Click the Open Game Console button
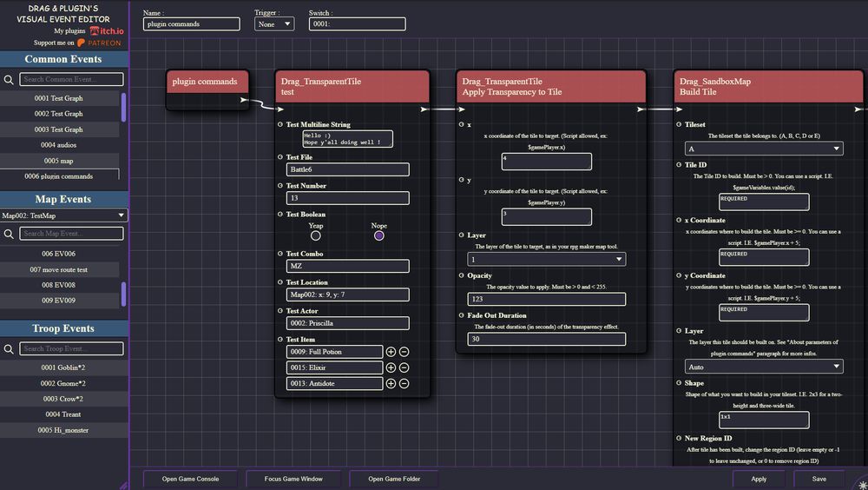 coord(190,479)
